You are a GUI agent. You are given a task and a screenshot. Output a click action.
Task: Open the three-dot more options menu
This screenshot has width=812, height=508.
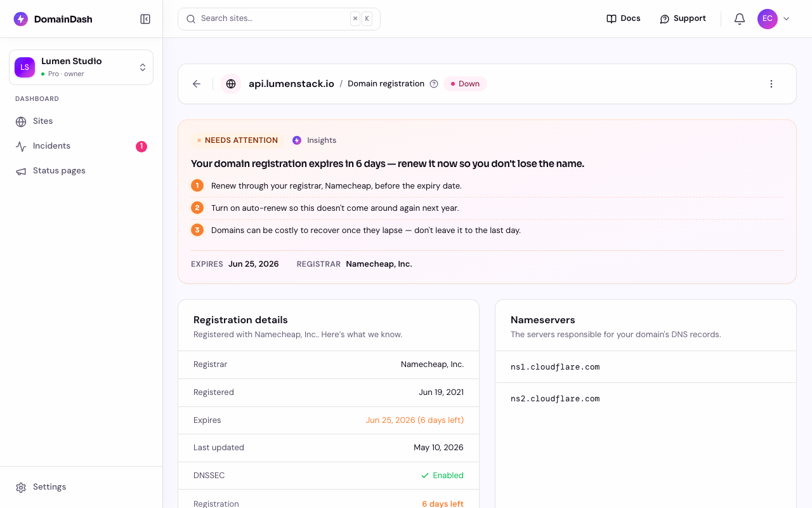771,84
